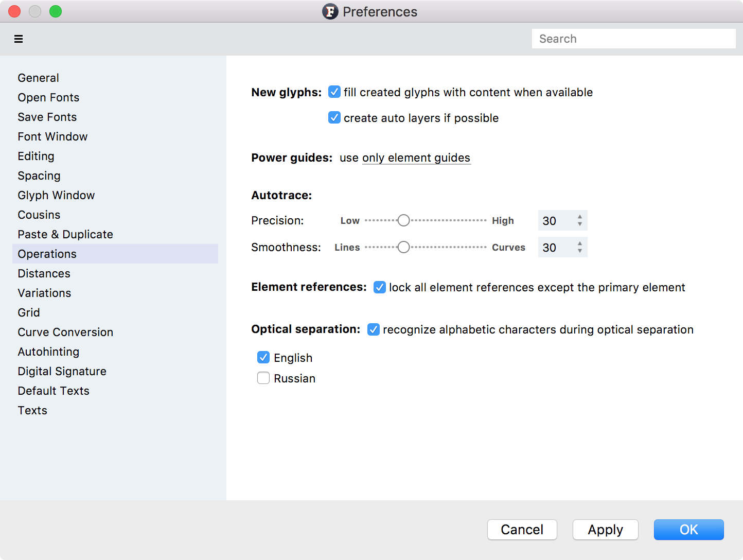Image resolution: width=743 pixels, height=560 pixels.
Task: Click the Precision value field showing 30
Action: (x=556, y=220)
